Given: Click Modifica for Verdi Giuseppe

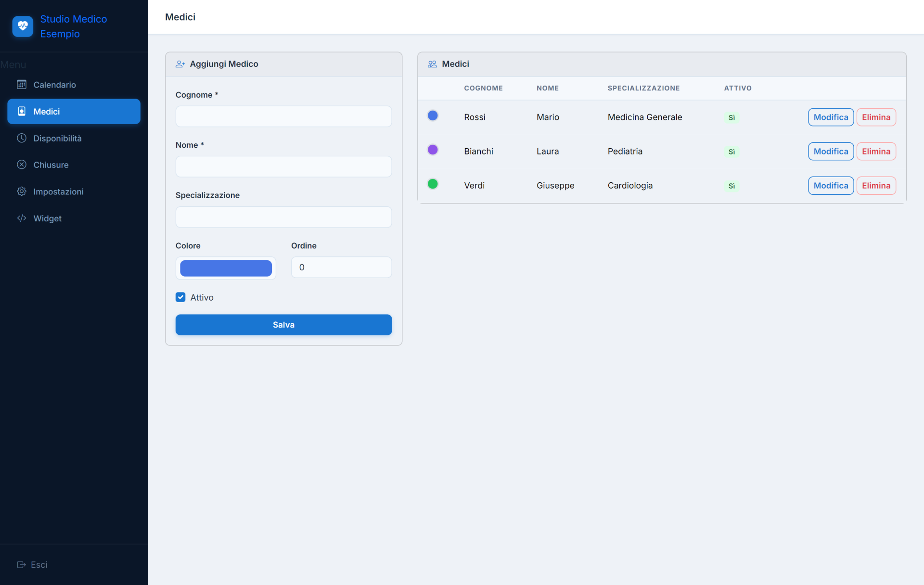Looking at the screenshot, I should click(x=831, y=186).
